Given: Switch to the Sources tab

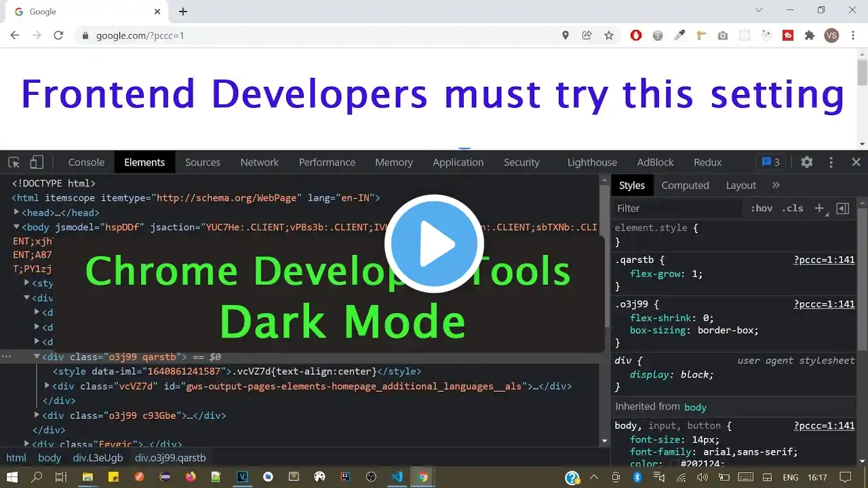Looking at the screenshot, I should tap(203, 162).
